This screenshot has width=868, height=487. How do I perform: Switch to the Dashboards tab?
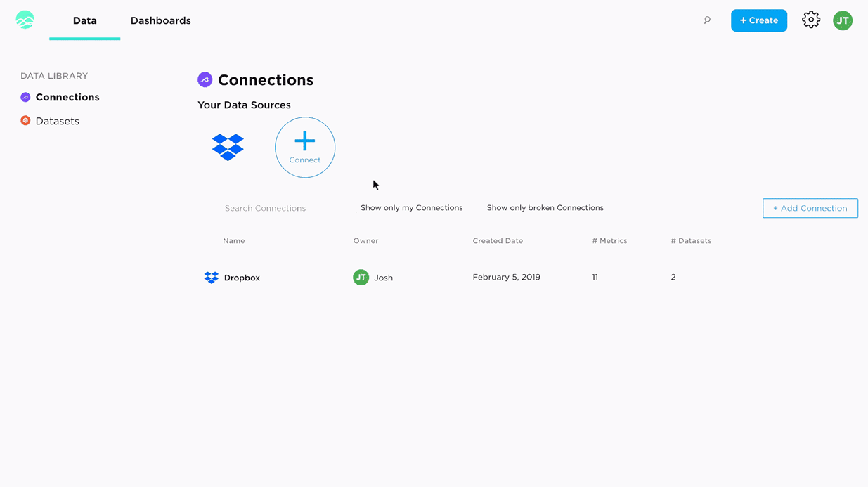[x=160, y=21]
